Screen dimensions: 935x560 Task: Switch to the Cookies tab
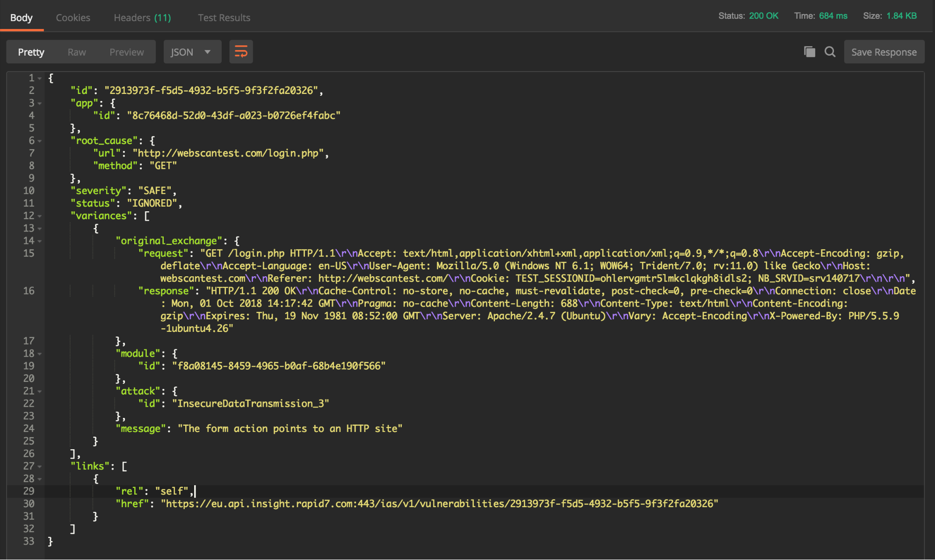click(73, 18)
